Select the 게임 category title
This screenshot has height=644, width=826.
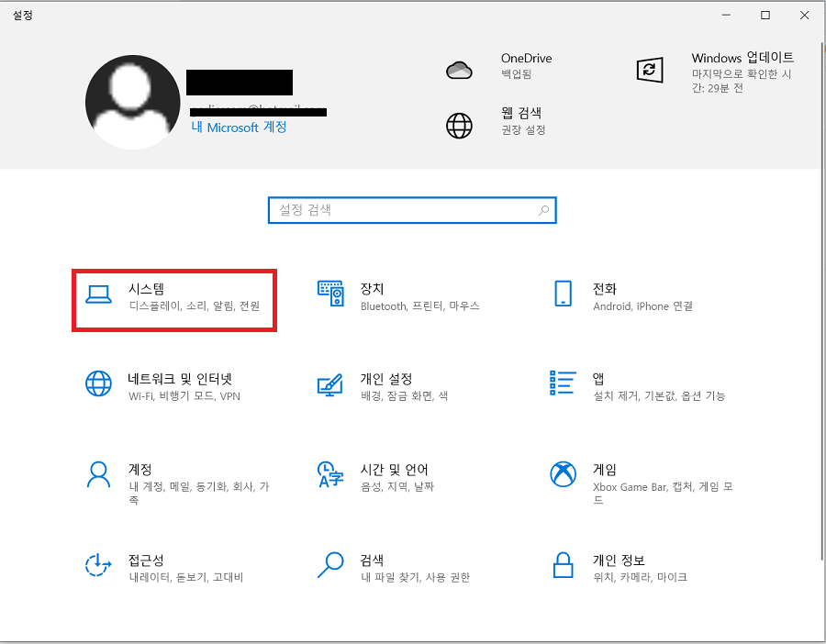604,469
